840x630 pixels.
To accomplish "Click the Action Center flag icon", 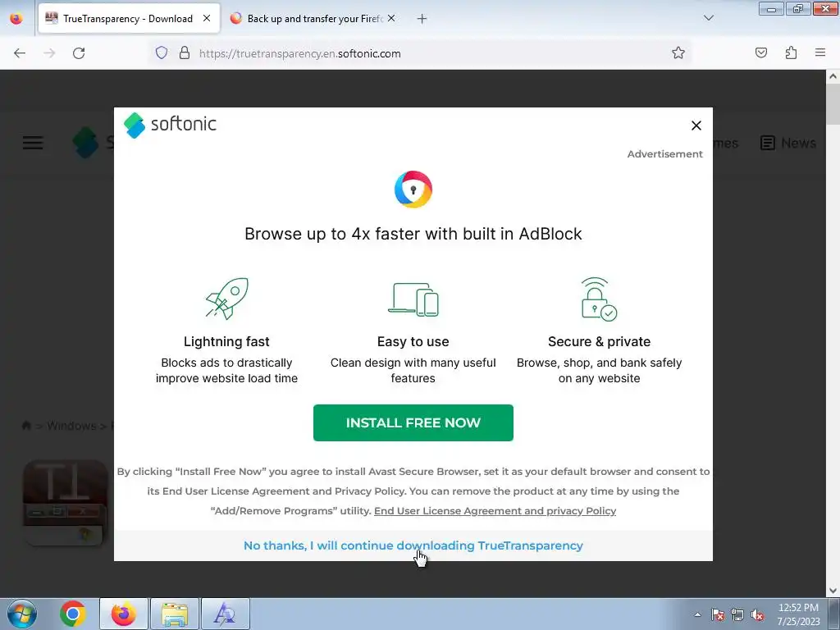I will pos(718,614).
